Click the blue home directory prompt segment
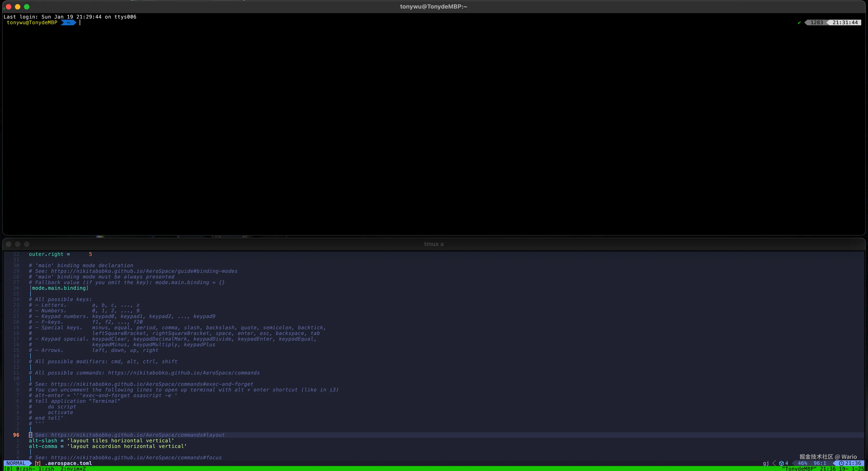Viewport: 868px width, 471px height. pyautogui.click(x=68, y=23)
